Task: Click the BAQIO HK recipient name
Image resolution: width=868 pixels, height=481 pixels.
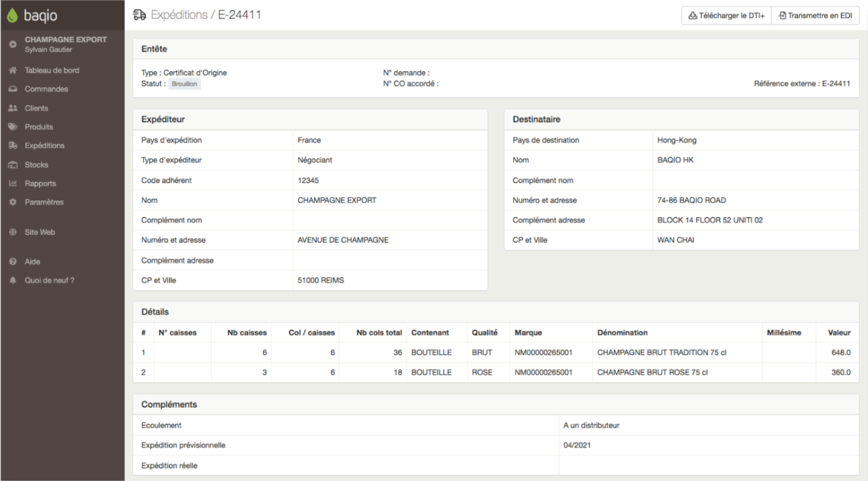Action: [x=675, y=160]
